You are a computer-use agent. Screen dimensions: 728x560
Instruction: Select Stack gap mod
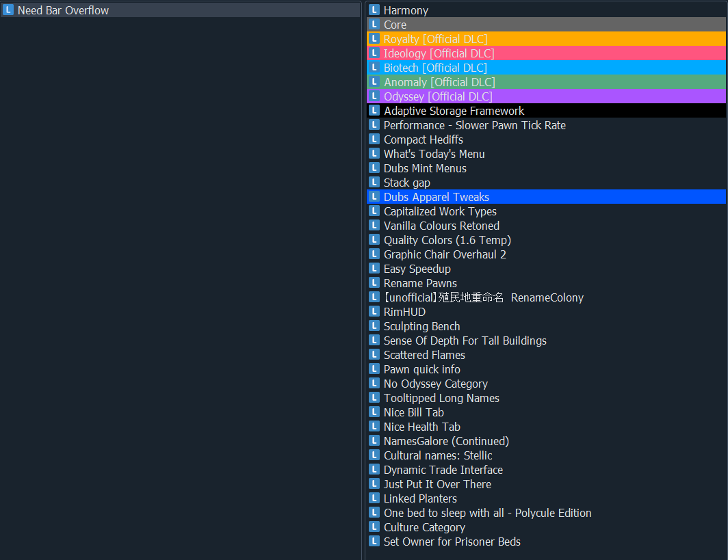click(x=547, y=183)
